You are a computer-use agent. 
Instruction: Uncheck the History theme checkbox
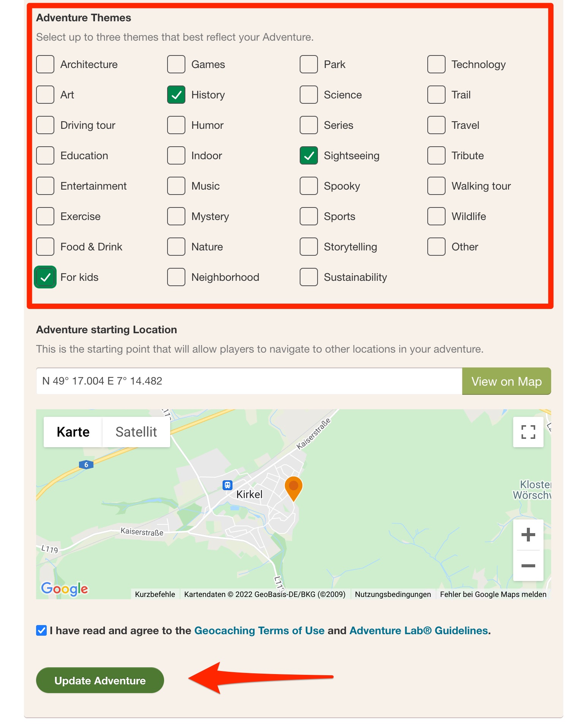176,95
